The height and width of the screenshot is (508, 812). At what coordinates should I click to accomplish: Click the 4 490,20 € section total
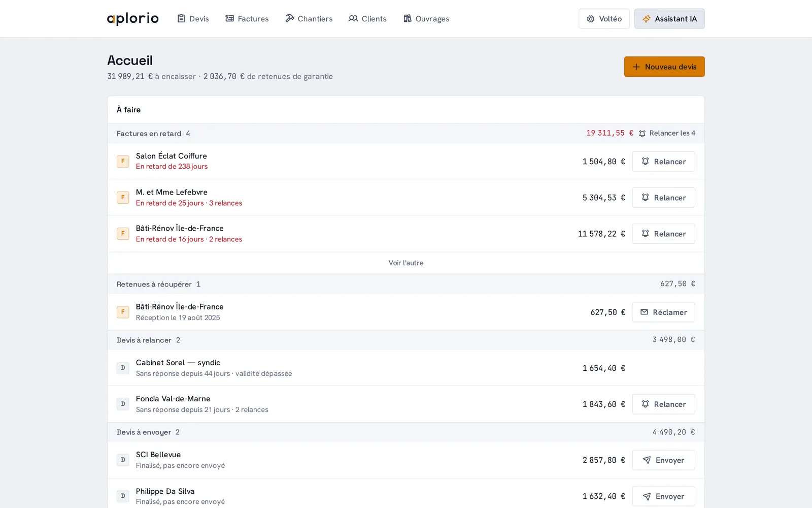tap(673, 432)
